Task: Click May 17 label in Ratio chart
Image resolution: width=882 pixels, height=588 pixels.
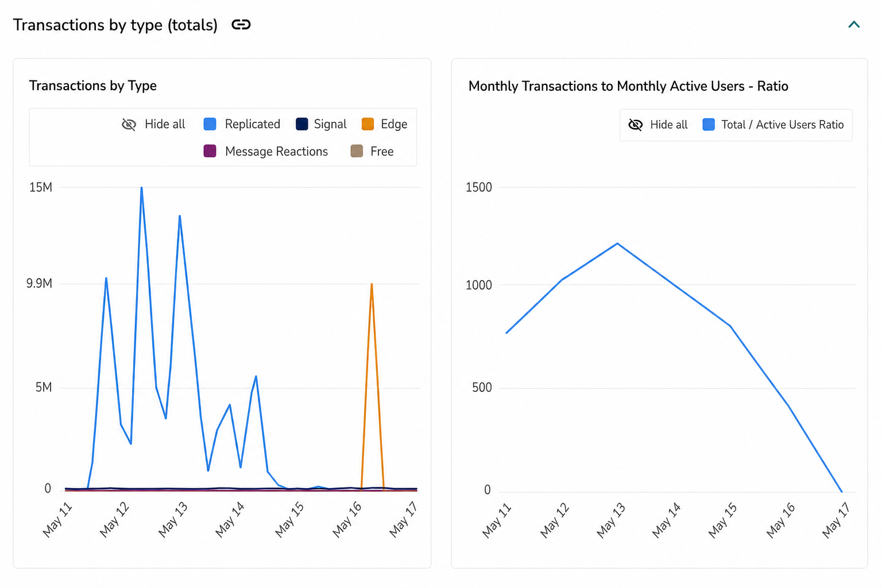Action: point(835,521)
